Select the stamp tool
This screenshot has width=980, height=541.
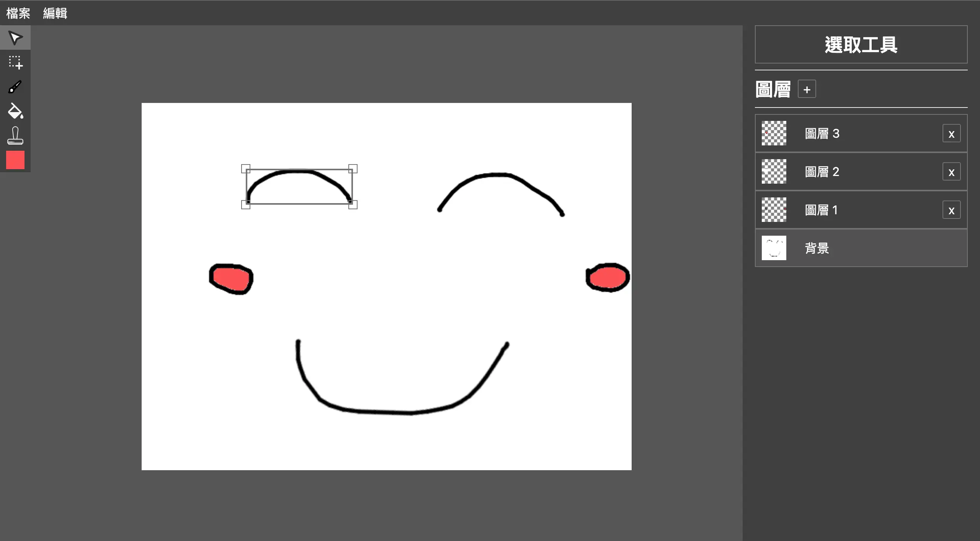tap(15, 135)
